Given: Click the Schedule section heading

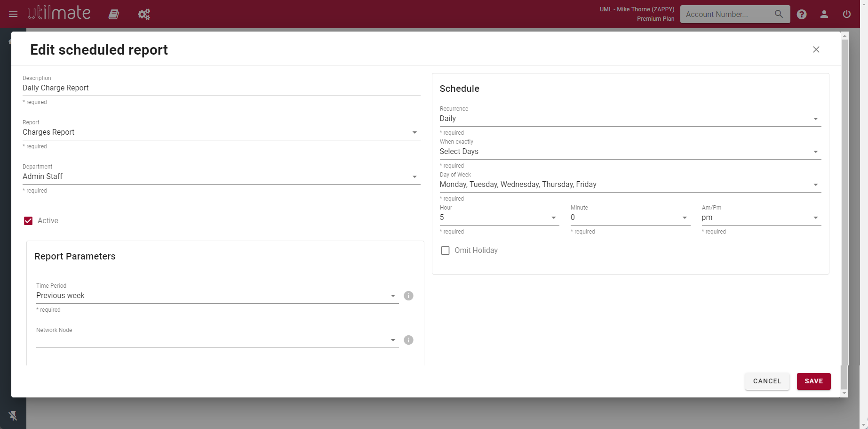Looking at the screenshot, I should pos(460,89).
